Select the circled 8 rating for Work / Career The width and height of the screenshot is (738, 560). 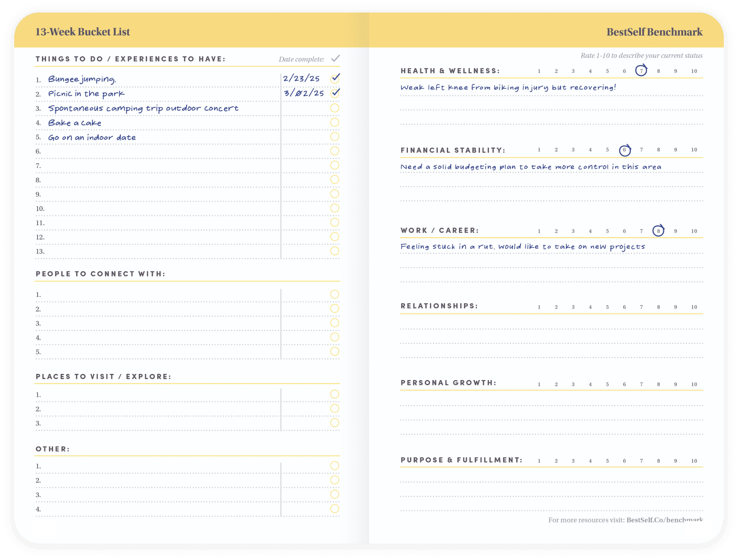click(658, 230)
